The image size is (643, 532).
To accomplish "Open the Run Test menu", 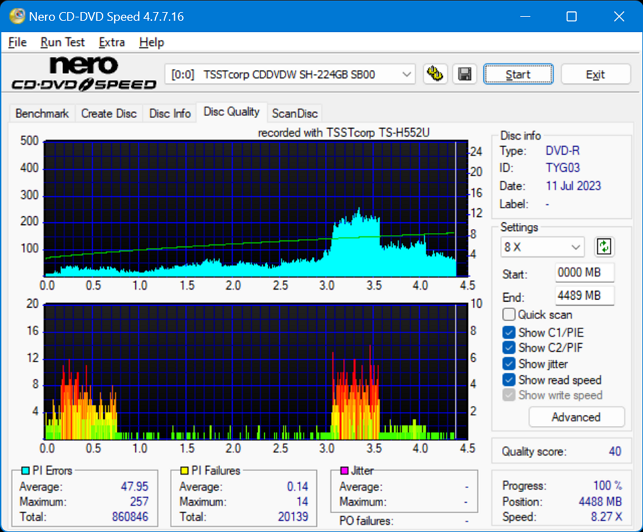I will coord(62,42).
